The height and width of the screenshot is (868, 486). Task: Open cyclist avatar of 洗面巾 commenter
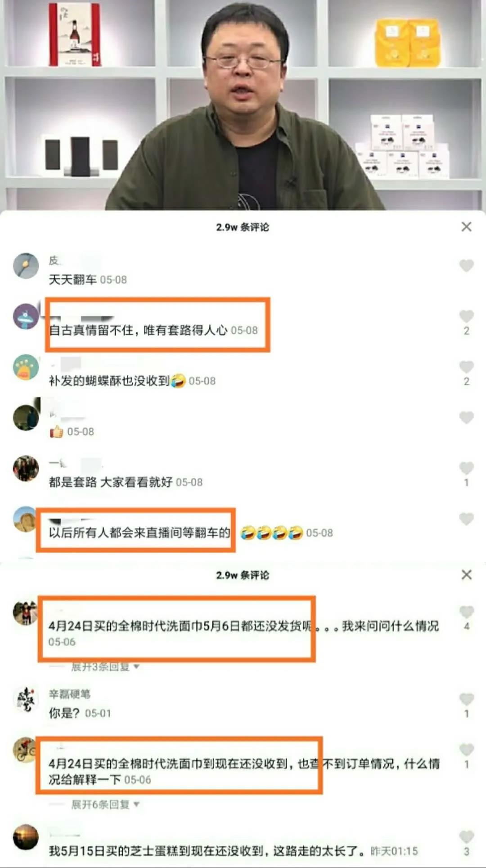click(x=26, y=750)
